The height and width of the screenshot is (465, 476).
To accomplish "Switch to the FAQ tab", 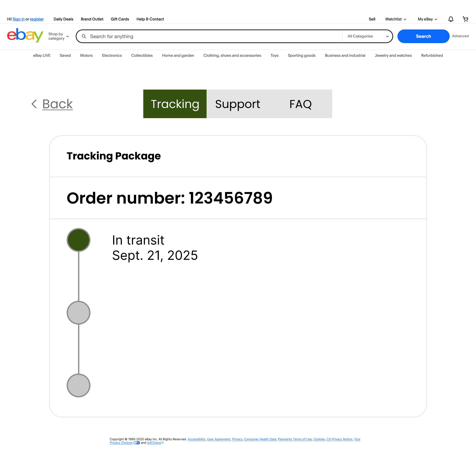I will click(301, 104).
